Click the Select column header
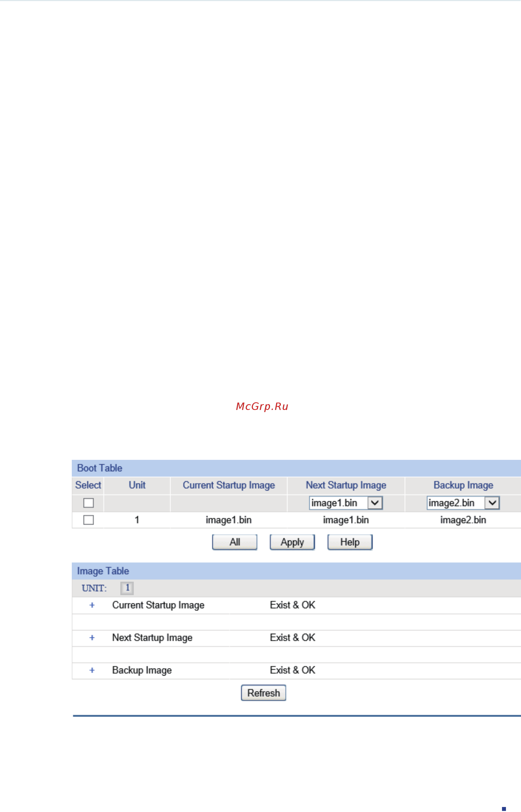521x812 pixels. coord(88,485)
